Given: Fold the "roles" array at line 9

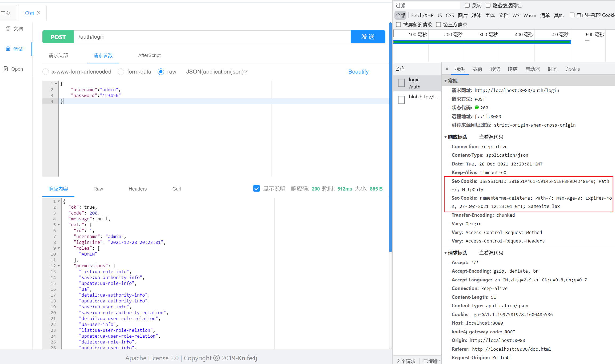Looking at the screenshot, I should [59, 248].
